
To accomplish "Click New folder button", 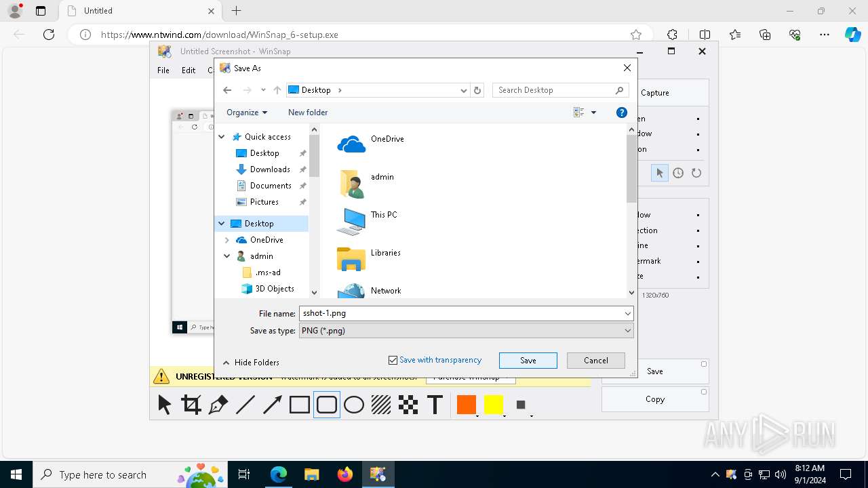I will (x=308, y=113).
